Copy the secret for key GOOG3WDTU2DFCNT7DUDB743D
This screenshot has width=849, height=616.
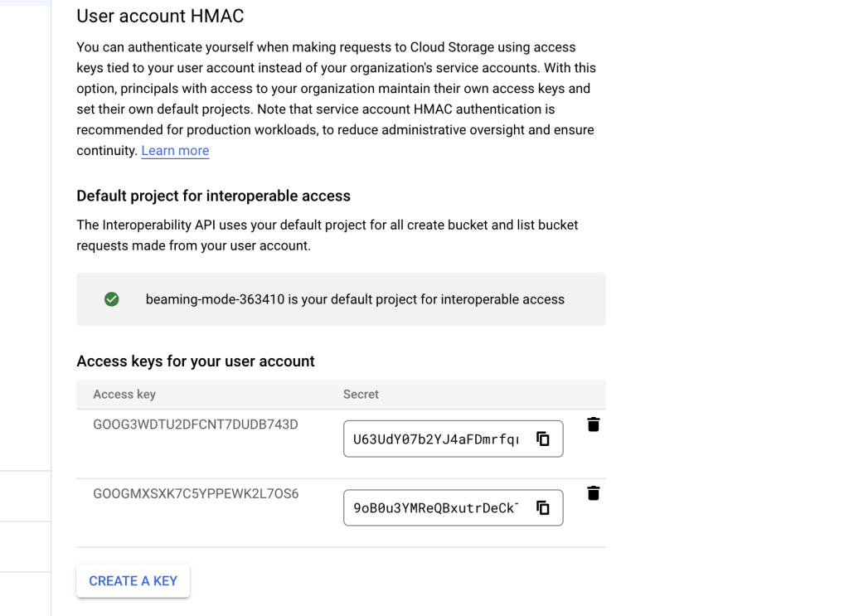(x=542, y=439)
